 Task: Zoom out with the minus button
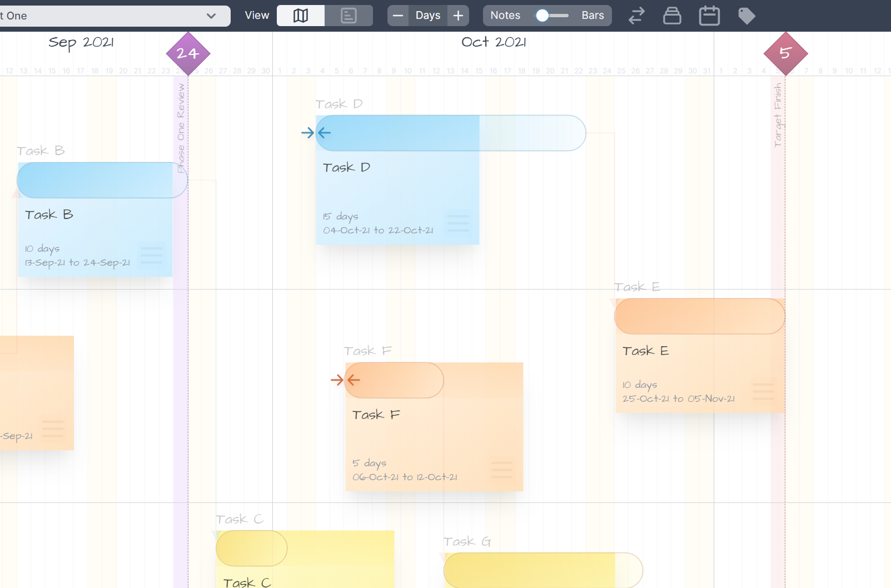[x=398, y=16]
